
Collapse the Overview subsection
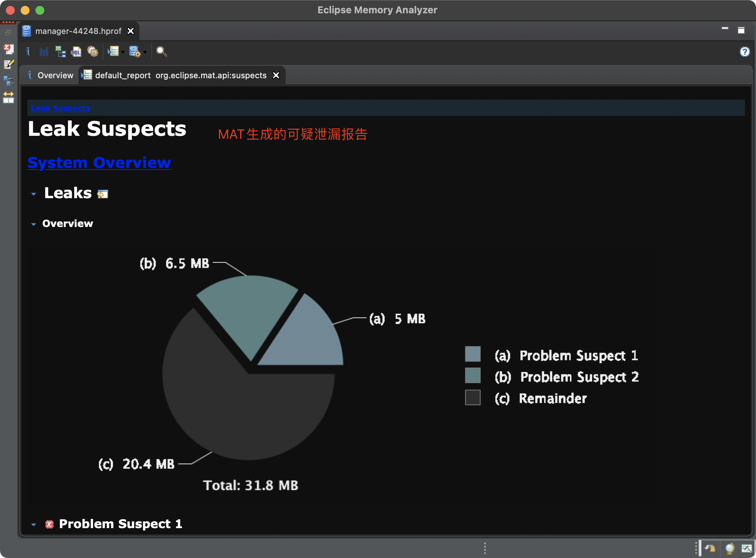(34, 224)
